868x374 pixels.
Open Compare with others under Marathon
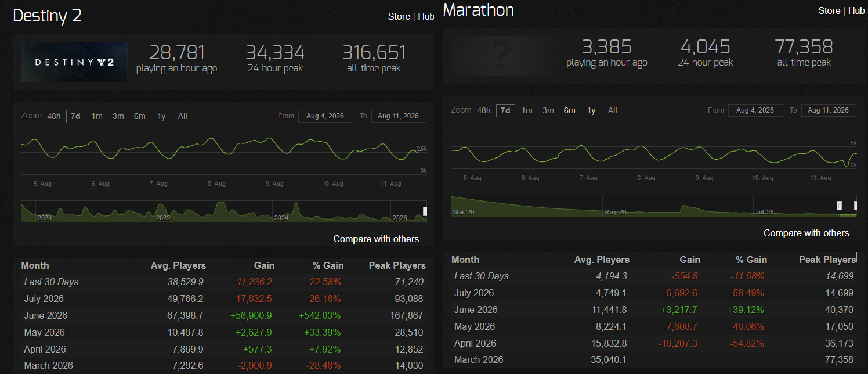[x=810, y=233]
